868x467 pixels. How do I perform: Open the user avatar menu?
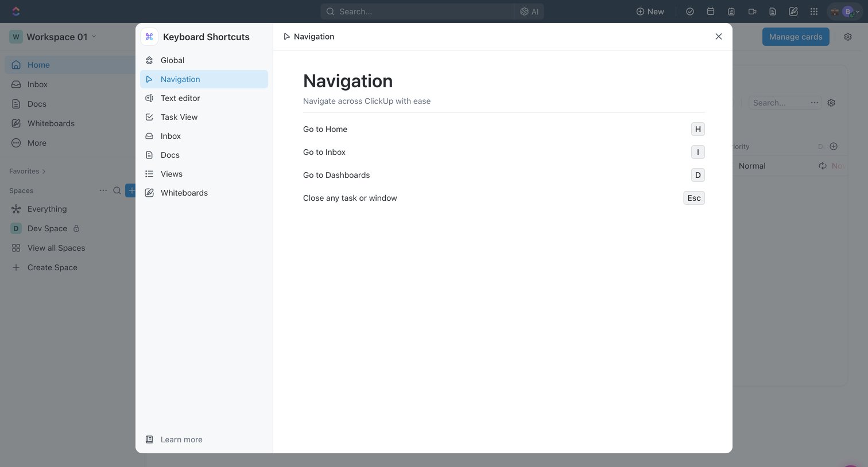pos(845,11)
